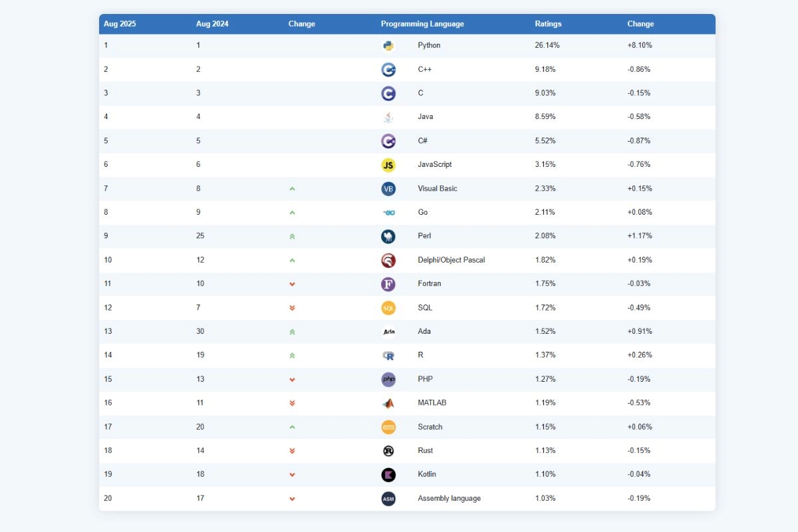This screenshot has width=798, height=532.
Task: Click the SQL logo icon
Action: (x=388, y=308)
